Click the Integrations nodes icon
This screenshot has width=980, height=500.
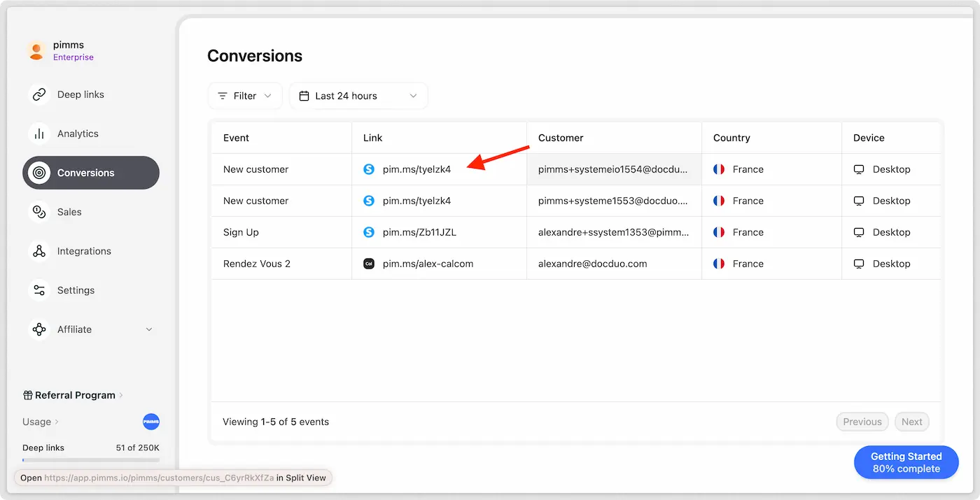click(x=39, y=251)
